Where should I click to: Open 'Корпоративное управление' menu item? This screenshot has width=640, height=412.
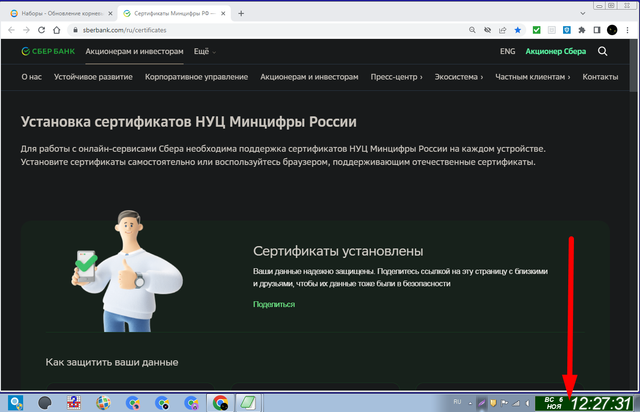point(196,77)
